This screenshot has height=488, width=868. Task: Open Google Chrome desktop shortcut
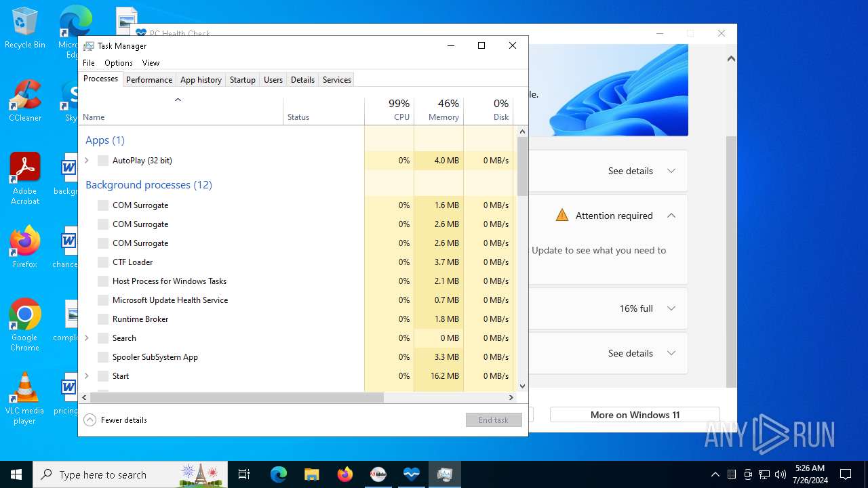(x=25, y=325)
